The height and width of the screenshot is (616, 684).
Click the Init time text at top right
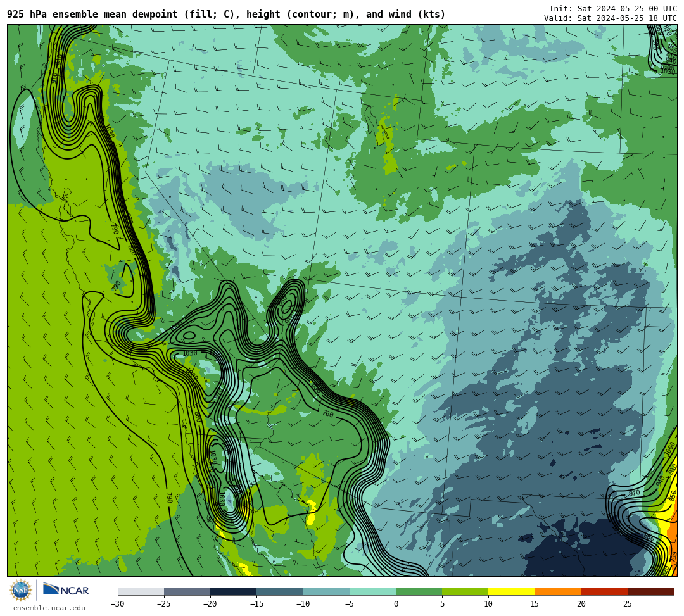(x=613, y=9)
